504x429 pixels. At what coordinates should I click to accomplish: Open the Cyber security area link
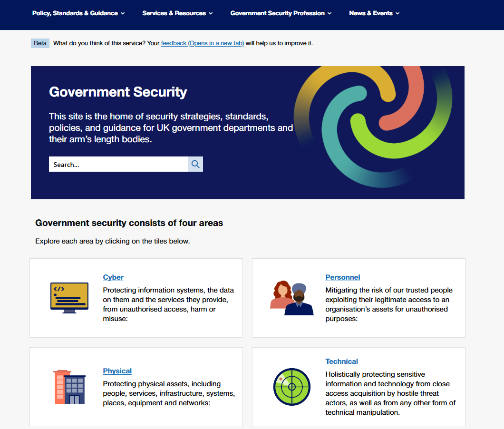tap(113, 277)
